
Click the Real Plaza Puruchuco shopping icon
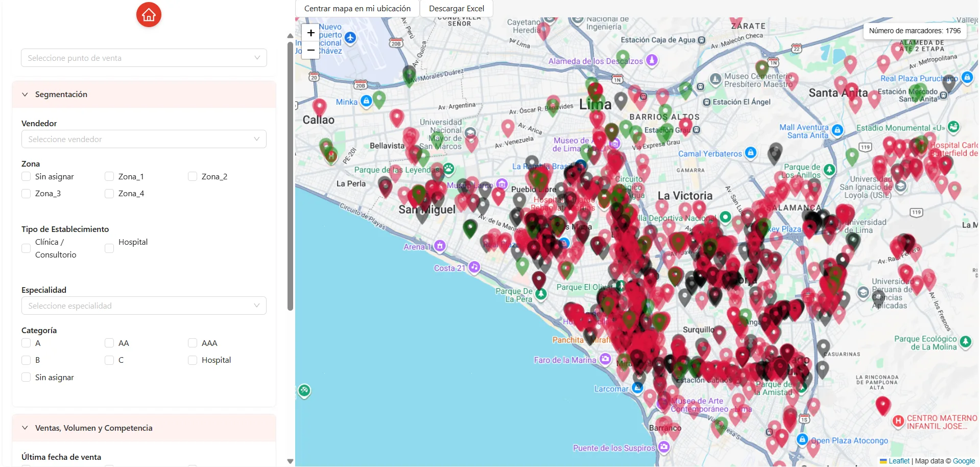tap(967, 77)
